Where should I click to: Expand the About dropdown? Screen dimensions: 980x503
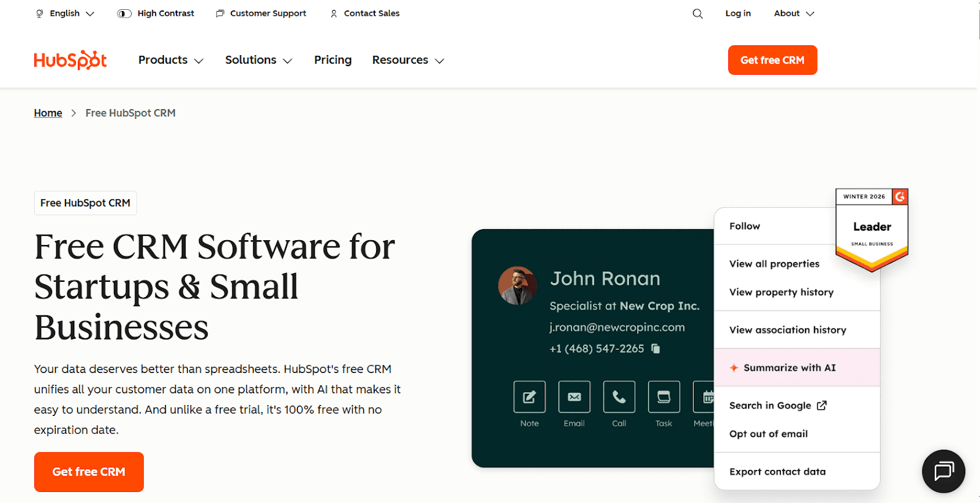794,13
